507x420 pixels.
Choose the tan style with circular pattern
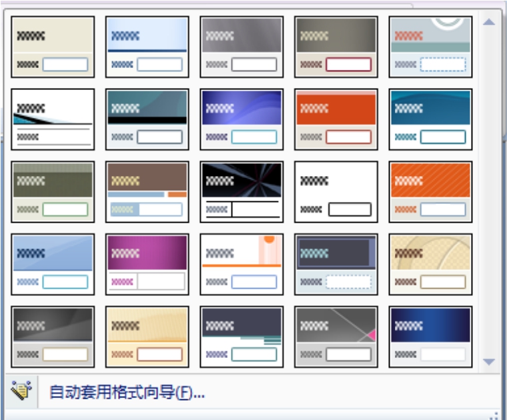(431, 264)
